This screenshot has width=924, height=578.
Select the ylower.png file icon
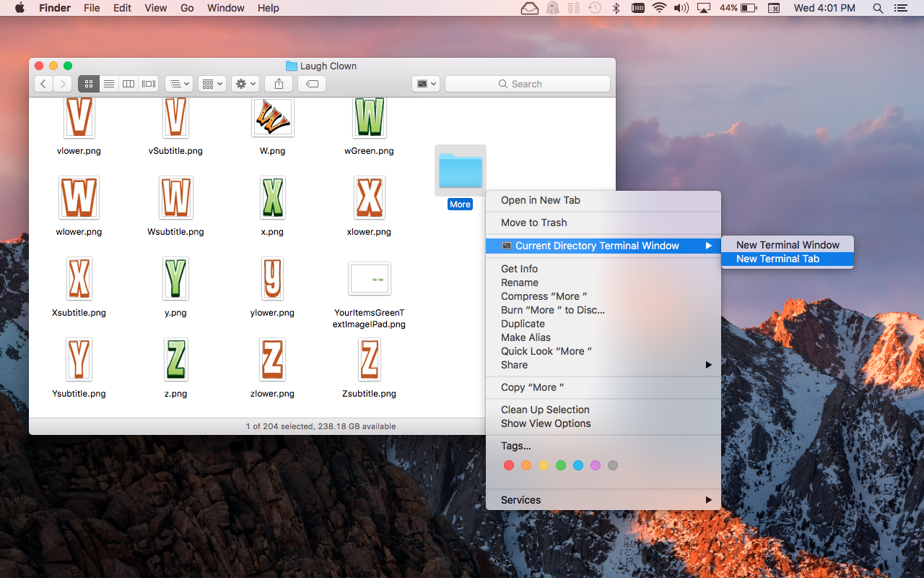click(272, 278)
